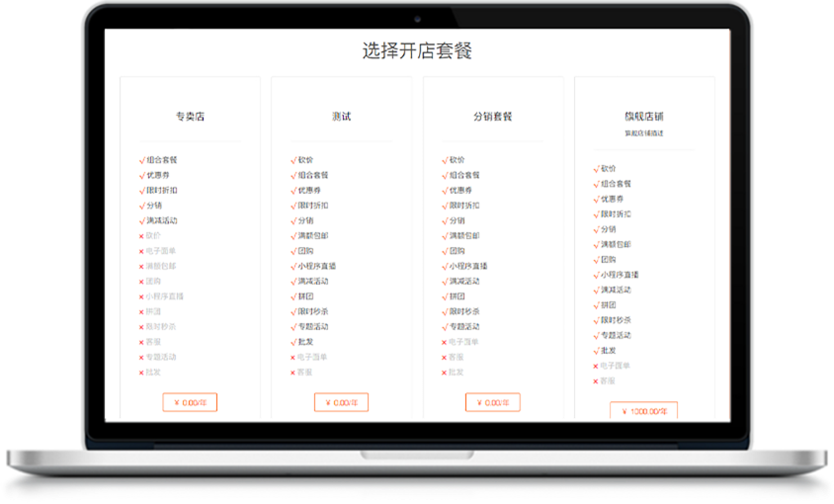Viewport: 834px width, 504px height.
Task: Click the red X beside 电子面单 in 旗舰店铺
Action: (x=596, y=367)
